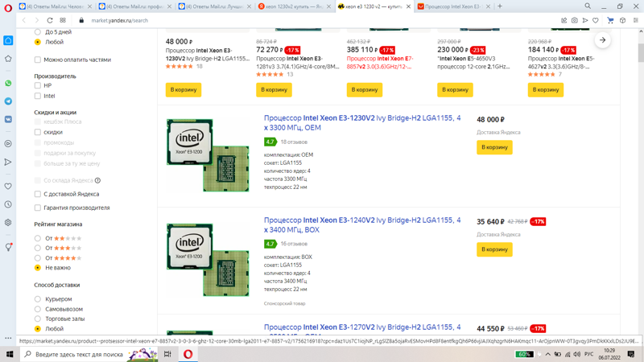Open the Home icon in Opera sidebar

(8, 40)
